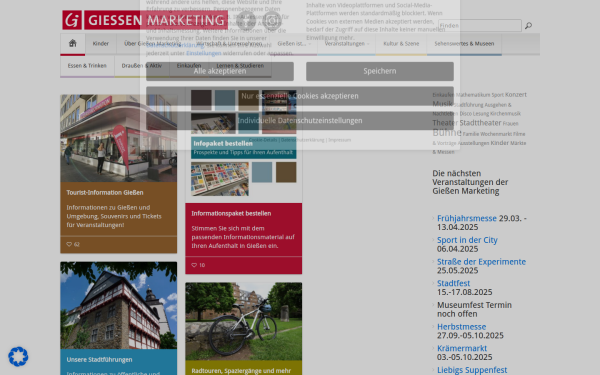Like the Tourist-Information card with 62 hearts

coord(73,244)
